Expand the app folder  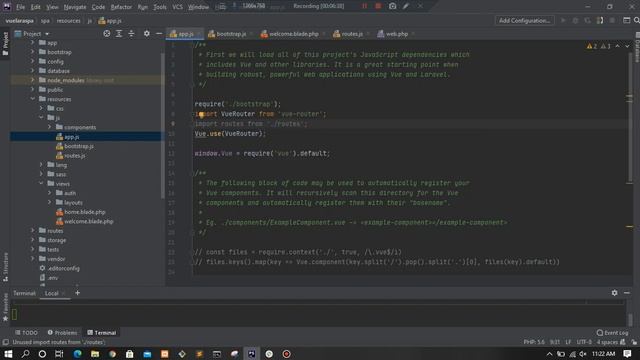(x=33, y=42)
